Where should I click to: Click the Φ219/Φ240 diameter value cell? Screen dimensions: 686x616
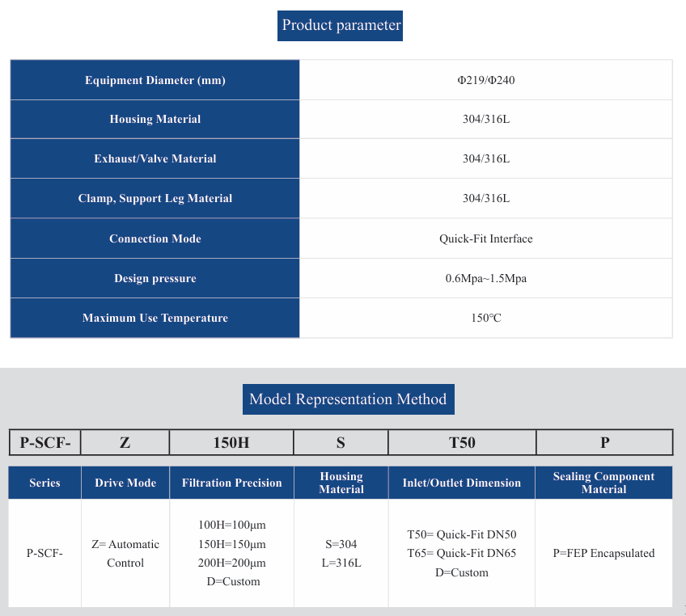pos(485,80)
